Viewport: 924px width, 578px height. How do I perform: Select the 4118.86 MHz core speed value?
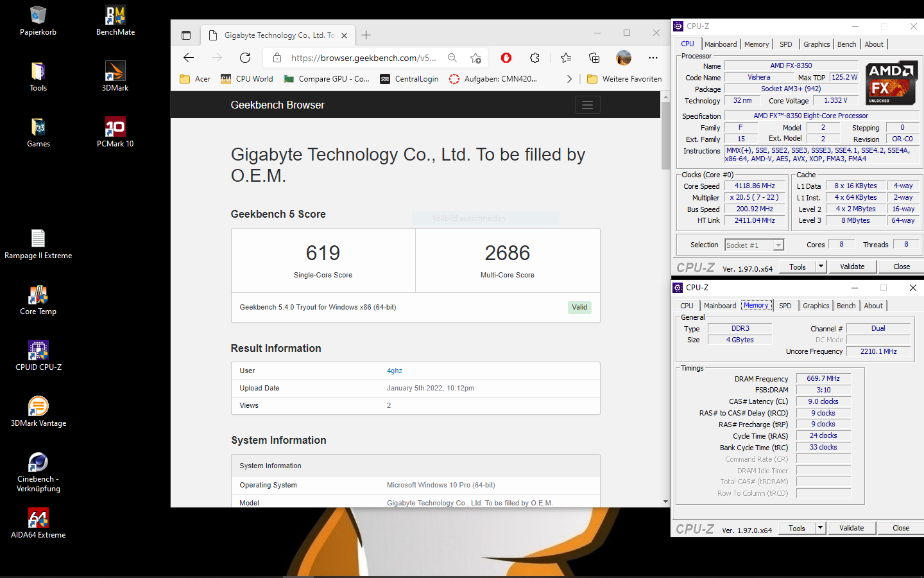pos(755,186)
